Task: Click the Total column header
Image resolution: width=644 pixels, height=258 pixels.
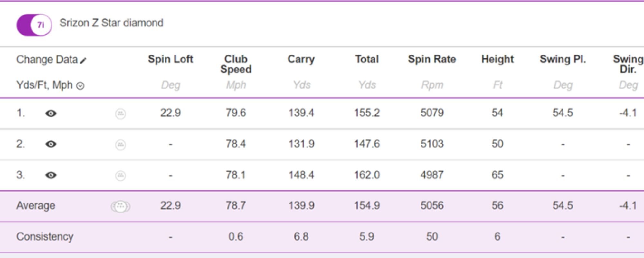Action: coord(367,59)
